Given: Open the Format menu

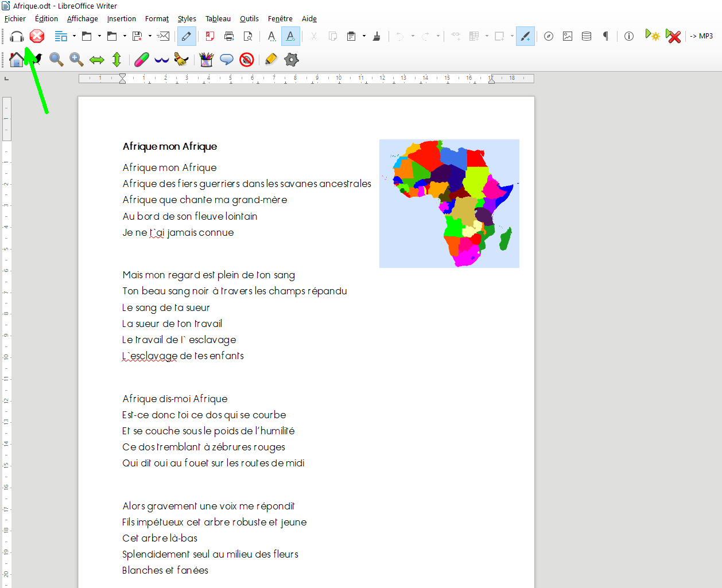Looking at the screenshot, I should click(x=157, y=18).
